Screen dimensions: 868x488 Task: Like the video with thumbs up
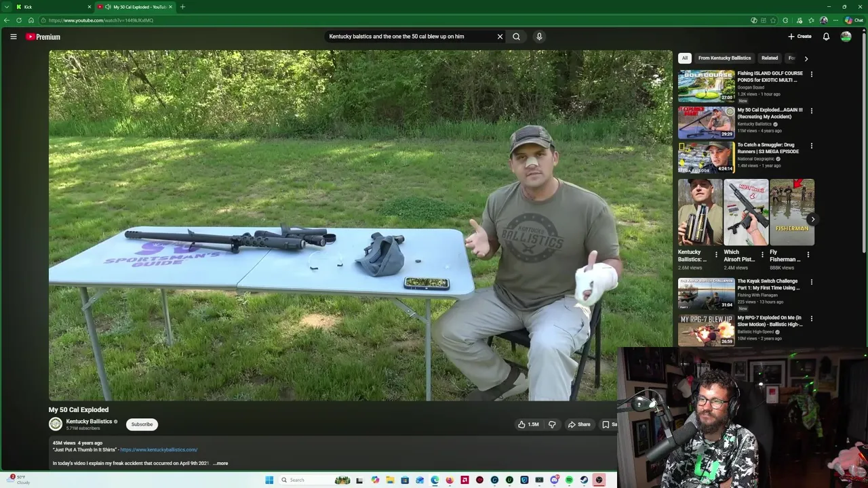[x=529, y=424]
